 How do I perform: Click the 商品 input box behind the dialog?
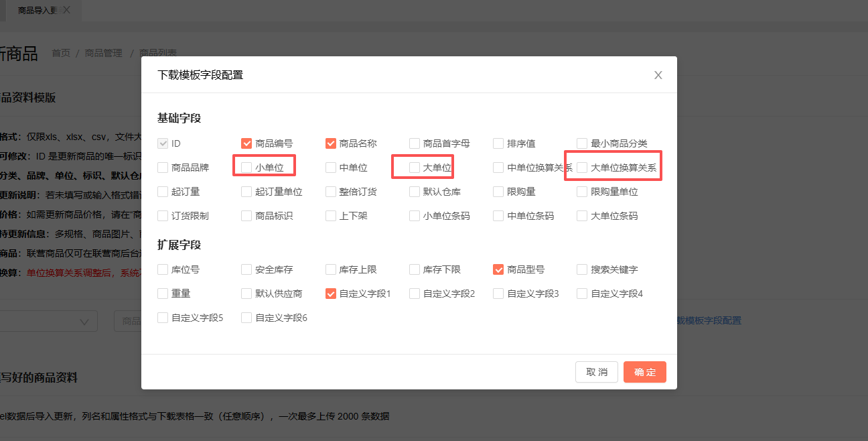(127, 321)
